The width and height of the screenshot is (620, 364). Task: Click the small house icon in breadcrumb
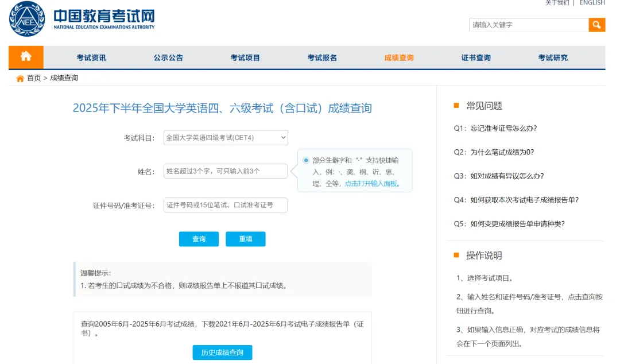click(x=20, y=78)
